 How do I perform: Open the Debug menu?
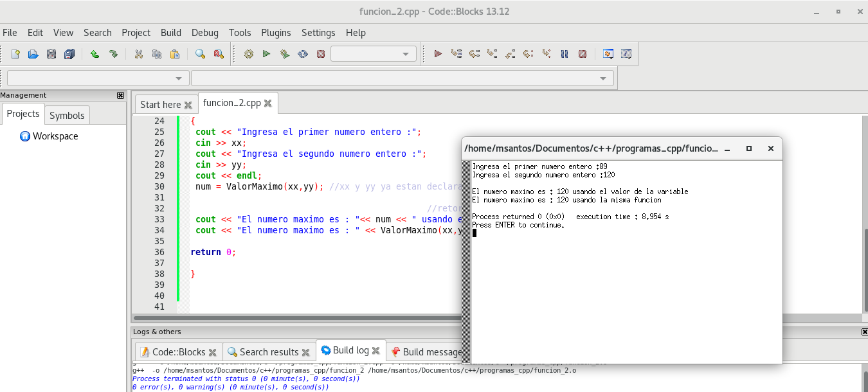point(204,33)
